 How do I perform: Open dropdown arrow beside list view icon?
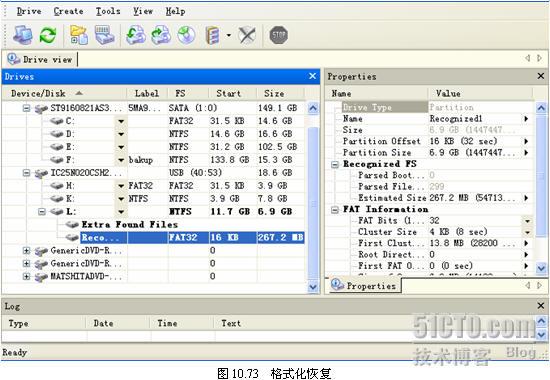tap(229, 35)
